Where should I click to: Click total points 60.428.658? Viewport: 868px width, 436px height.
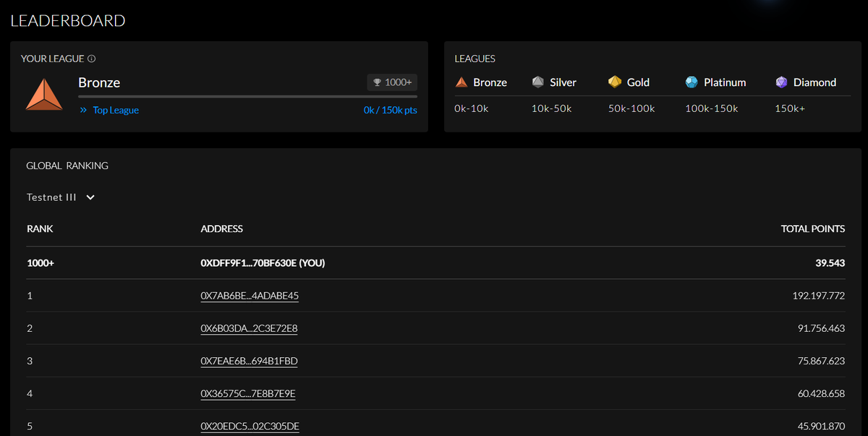[822, 393]
